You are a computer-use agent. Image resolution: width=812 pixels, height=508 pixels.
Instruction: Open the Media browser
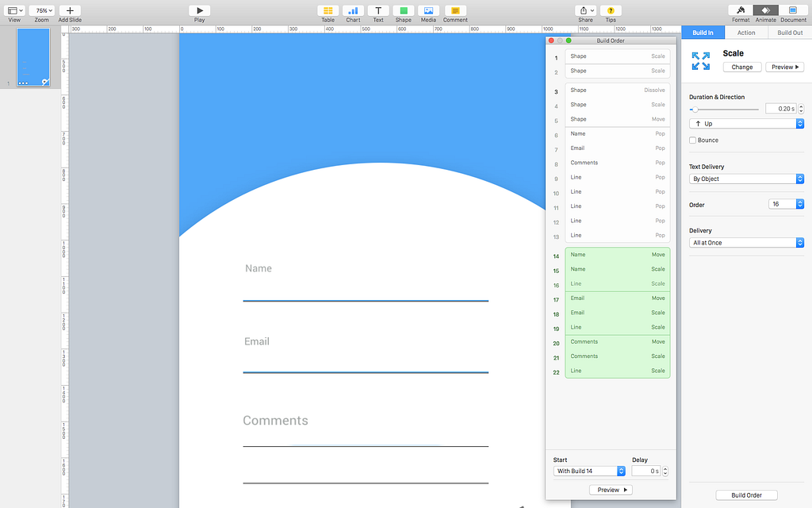pyautogui.click(x=428, y=10)
